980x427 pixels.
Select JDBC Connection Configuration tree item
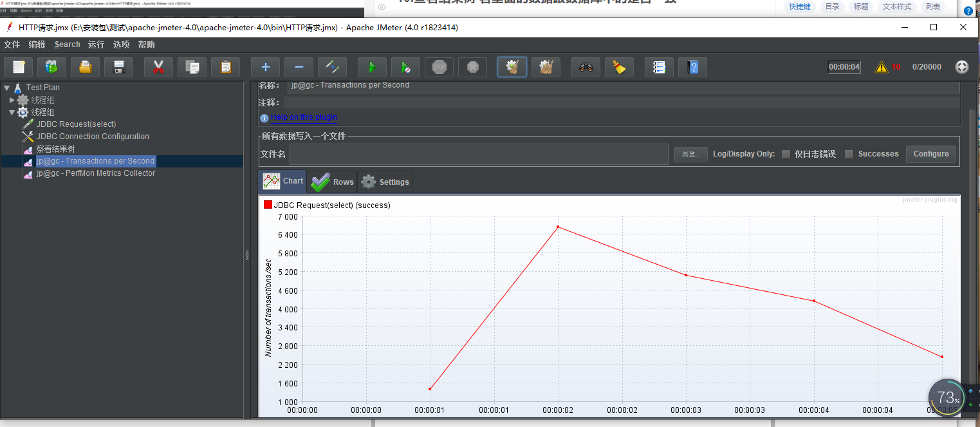pyautogui.click(x=93, y=137)
